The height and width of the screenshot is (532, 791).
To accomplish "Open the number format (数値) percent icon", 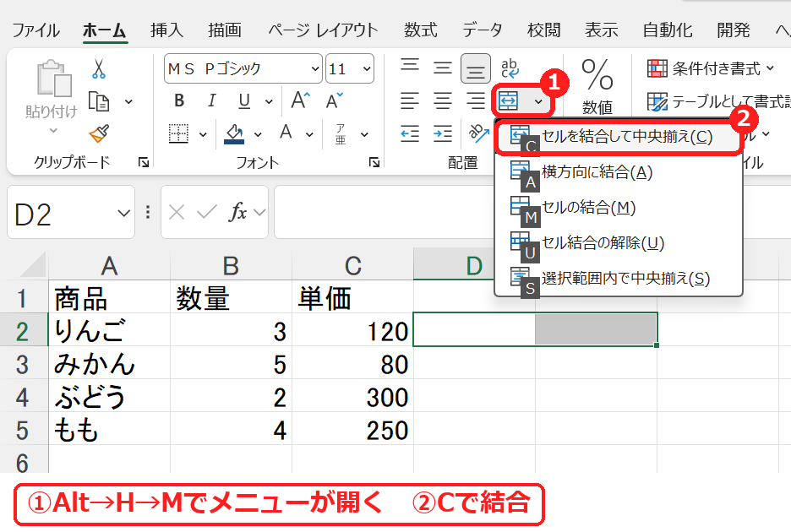I will pos(597,74).
